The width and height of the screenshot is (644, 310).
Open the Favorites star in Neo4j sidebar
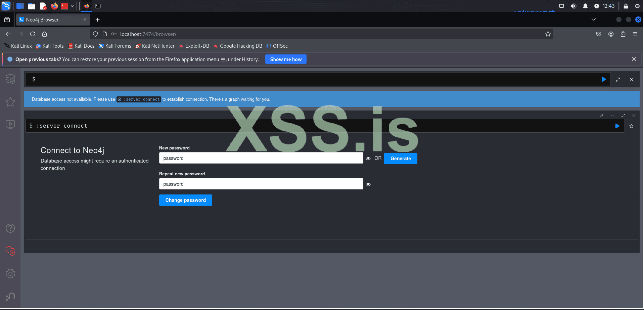[10, 101]
